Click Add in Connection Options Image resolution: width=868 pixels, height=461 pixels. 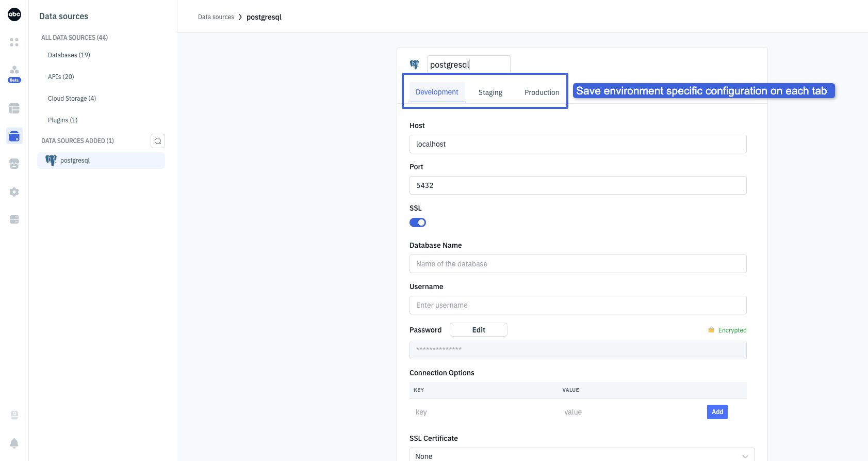point(717,412)
